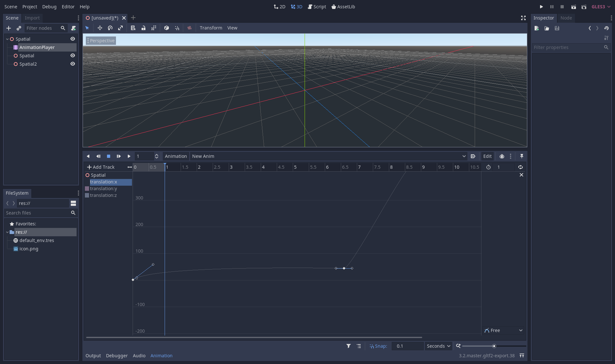This screenshot has height=364, width=615.
Task: Open the New Anim animation dropdown
Action: pyautogui.click(x=464, y=156)
